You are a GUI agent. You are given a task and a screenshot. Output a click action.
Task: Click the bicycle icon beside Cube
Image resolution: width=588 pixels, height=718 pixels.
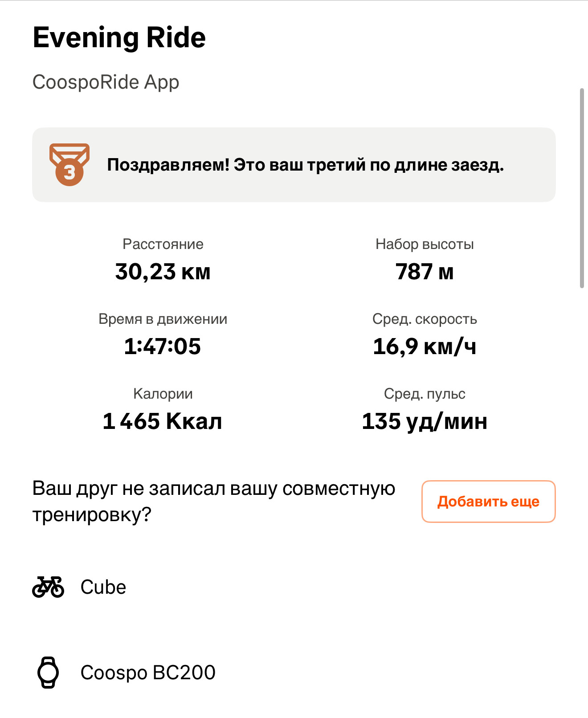tap(48, 587)
